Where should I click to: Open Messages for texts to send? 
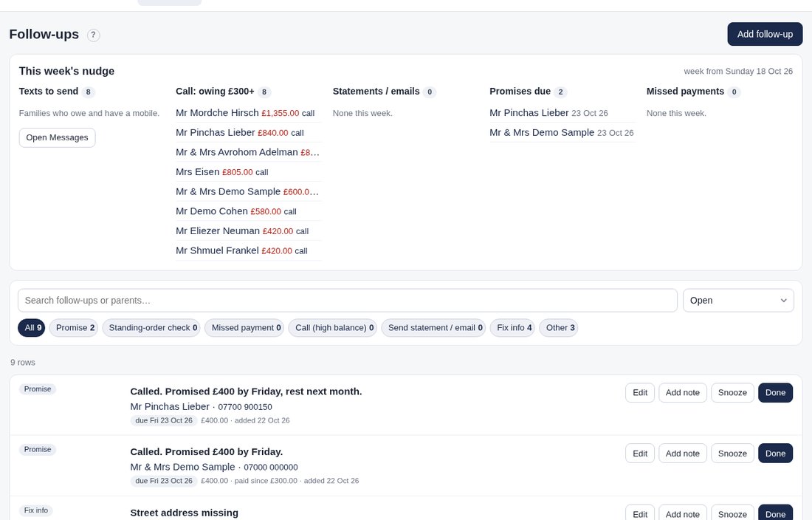tap(57, 138)
